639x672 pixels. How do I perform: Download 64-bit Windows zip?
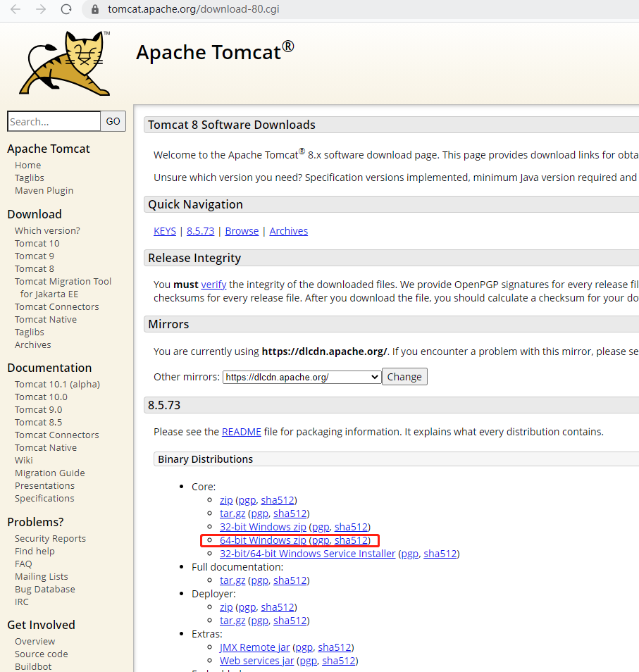pyautogui.click(x=263, y=540)
